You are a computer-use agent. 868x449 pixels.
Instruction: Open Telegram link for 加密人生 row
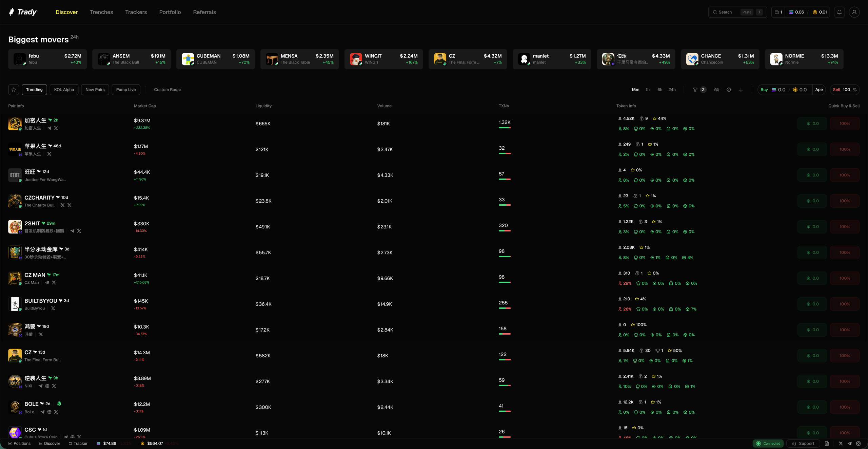point(49,128)
